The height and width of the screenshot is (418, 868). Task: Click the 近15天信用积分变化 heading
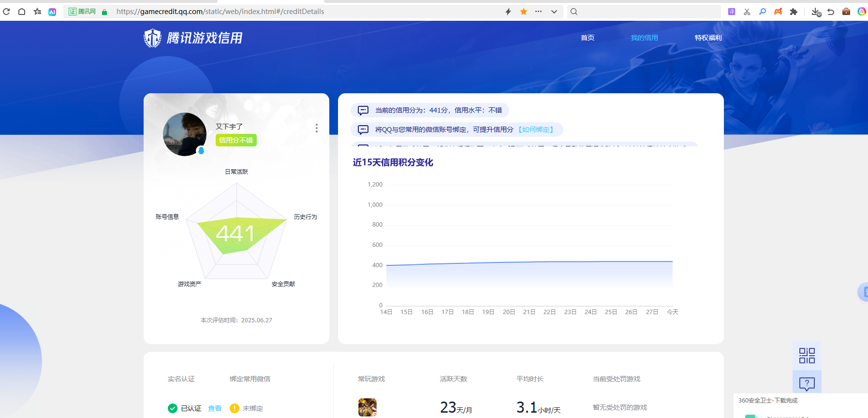point(393,162)
